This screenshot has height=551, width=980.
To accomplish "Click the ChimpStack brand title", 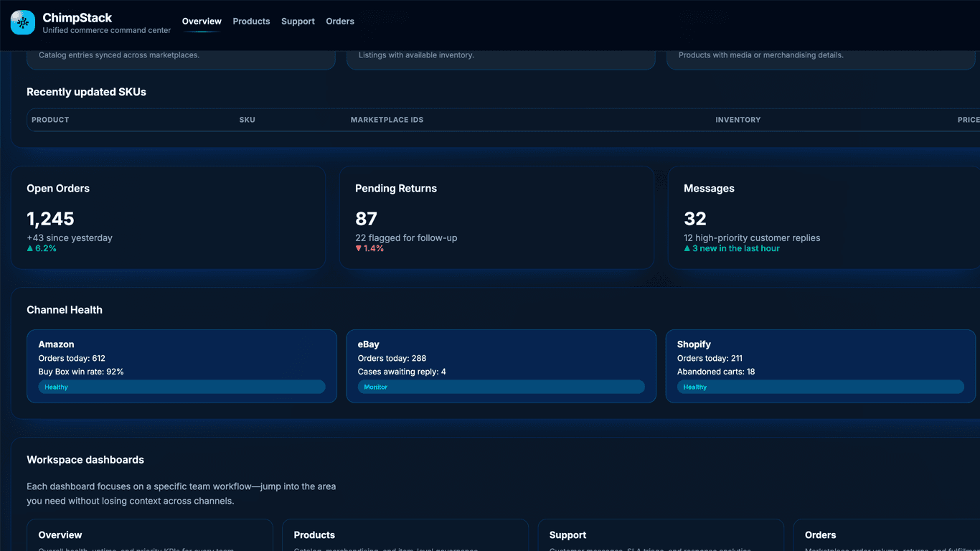I will tap(77, 18).
